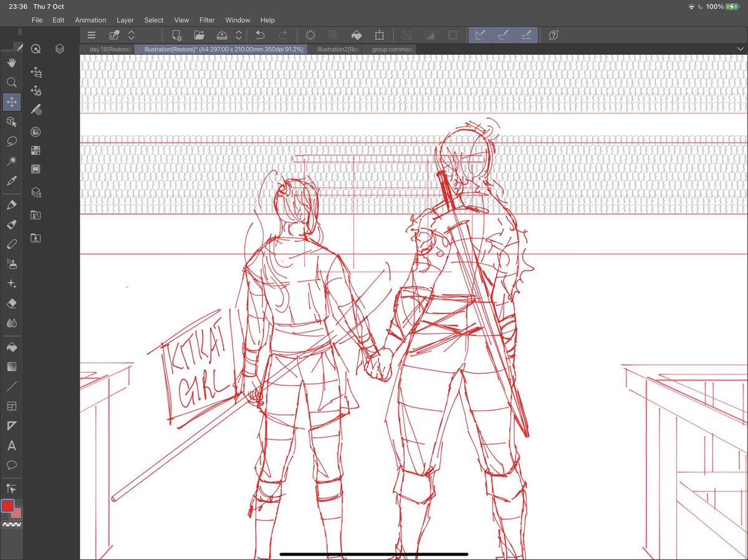This screenshot has width=748, height=560.
Task: Select the Correct line tool
Action: coord(11,489)
